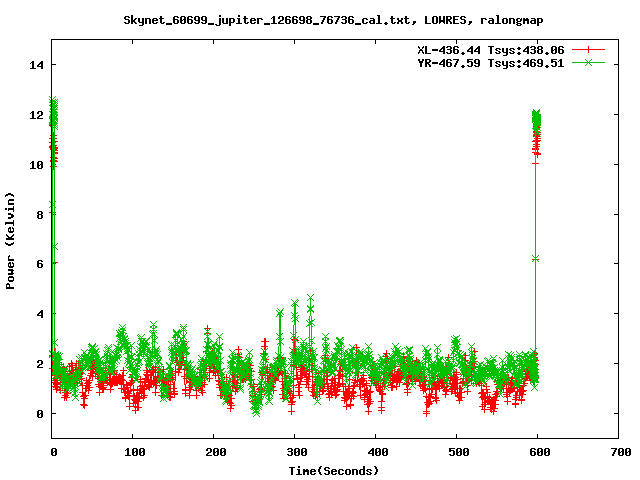Click the tallest green spike near 320 seconds

(311, 298)
